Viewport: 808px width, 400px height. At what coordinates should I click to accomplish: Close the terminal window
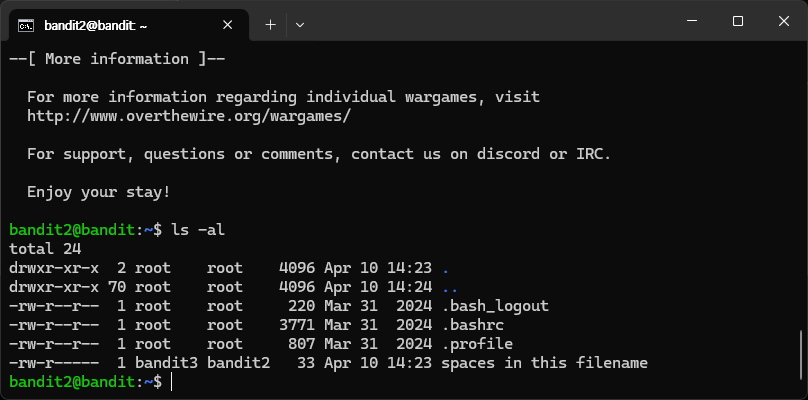click(x=784, y=21)
